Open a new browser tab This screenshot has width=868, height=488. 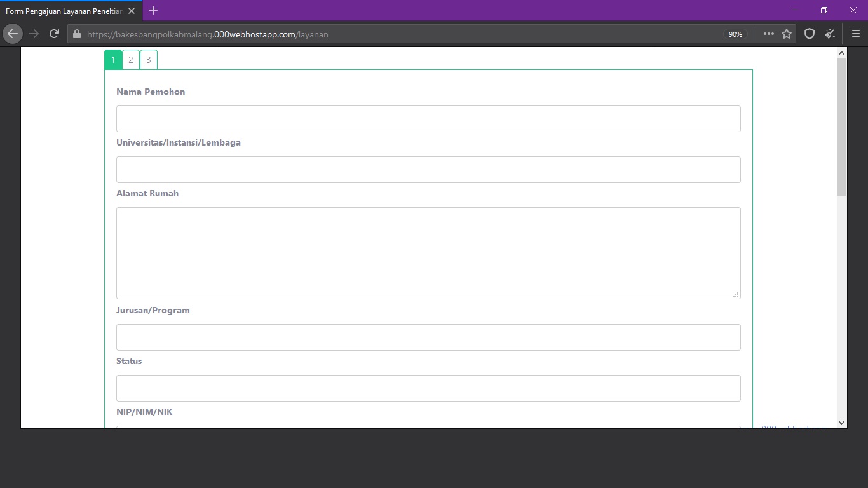[153, 10]
